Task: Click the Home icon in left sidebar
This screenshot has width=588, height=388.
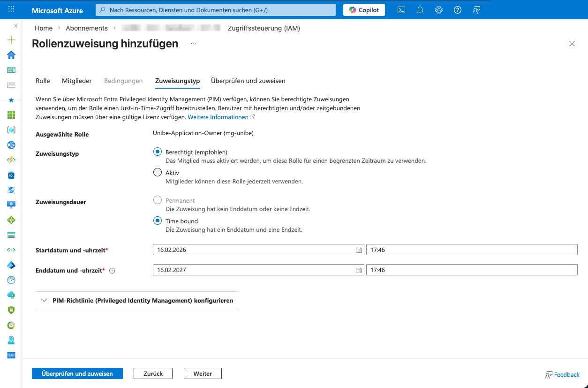Action: (x=11, y=55)
